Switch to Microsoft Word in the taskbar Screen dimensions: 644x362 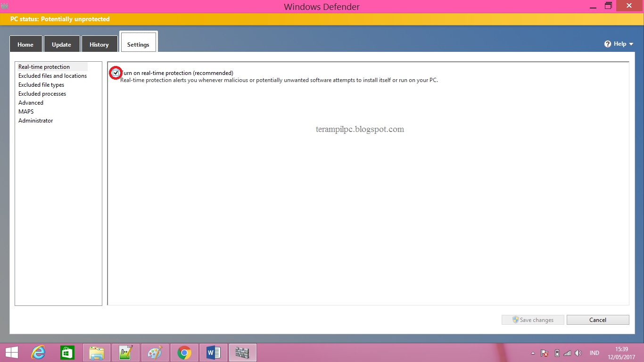click(x=214, y=353)
